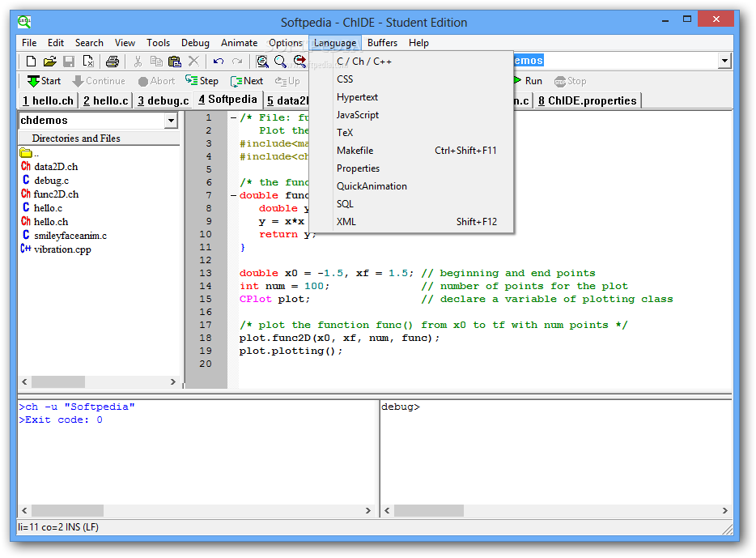Screen dimensions: 756x558
Task: Open the toolbar path dropdown arrow
Action: (x=724, y=61)
